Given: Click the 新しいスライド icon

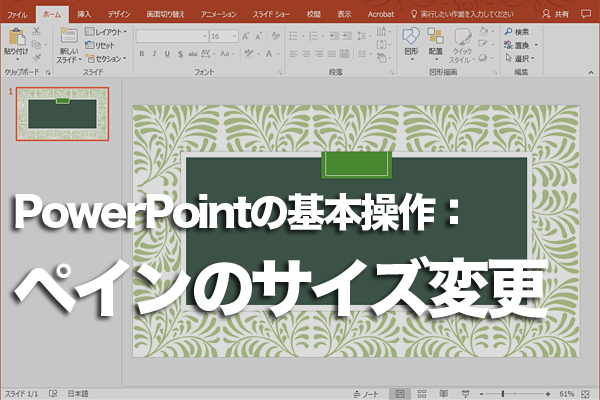Looking at the screenshot, I should 69,36.
